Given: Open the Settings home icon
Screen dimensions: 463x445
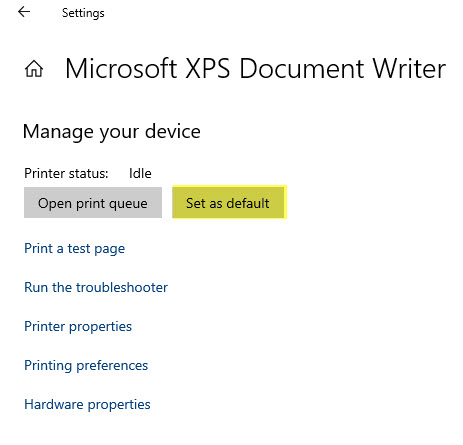Looking at the screenshot, I should pos(34,69).
